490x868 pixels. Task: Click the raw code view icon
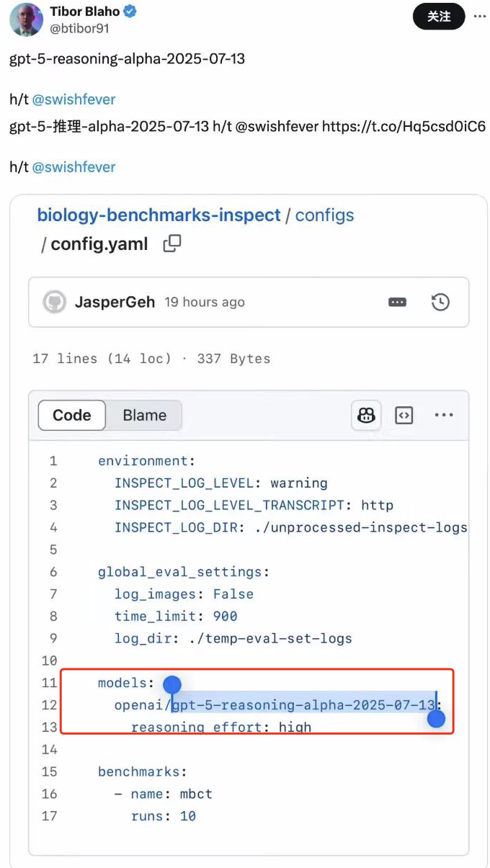[x=404, y=415]
